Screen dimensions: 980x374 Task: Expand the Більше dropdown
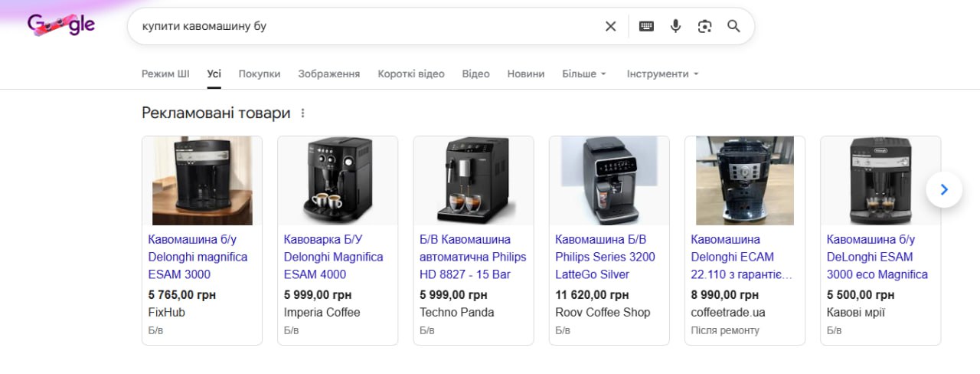click(584, 74)
